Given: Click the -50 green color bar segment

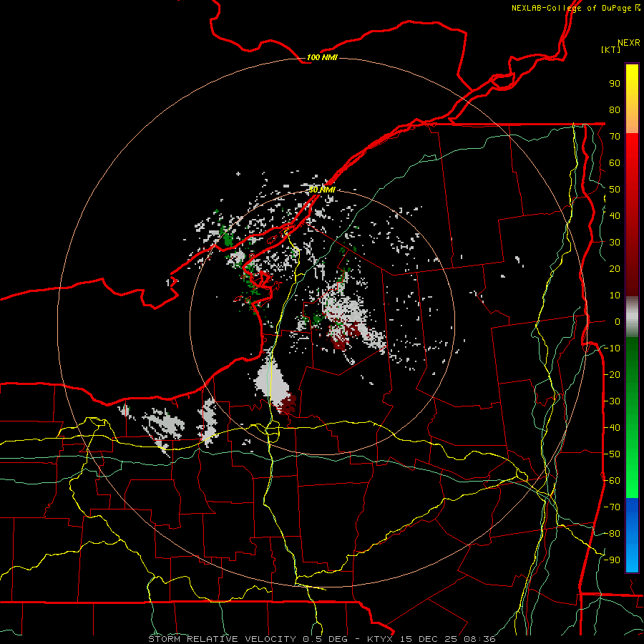Looking at the screenshot, I should (632, 454).
